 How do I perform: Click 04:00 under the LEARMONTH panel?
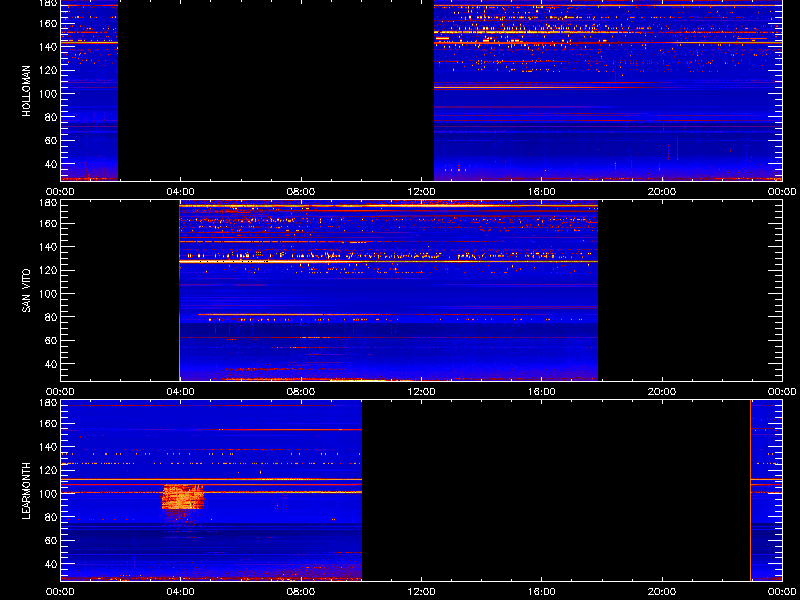[x=181, y=592]
